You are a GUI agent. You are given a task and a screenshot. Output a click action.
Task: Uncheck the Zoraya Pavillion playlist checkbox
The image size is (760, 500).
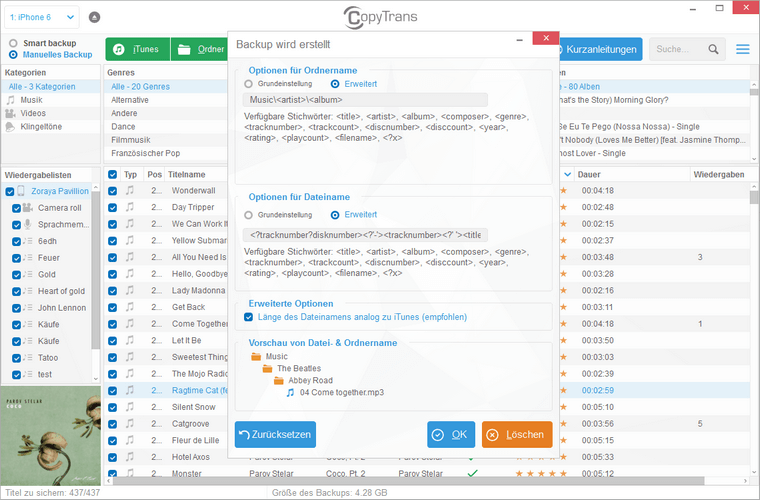point(10,192)
